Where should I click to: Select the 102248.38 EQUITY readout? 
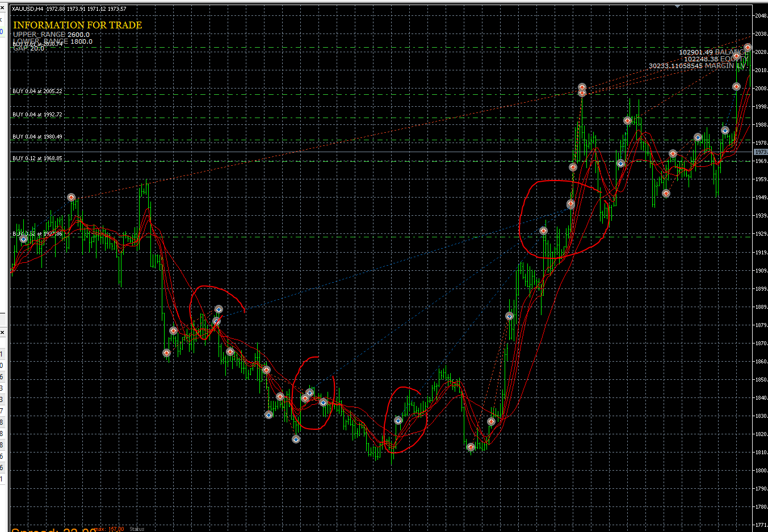(x=716, y=59)
